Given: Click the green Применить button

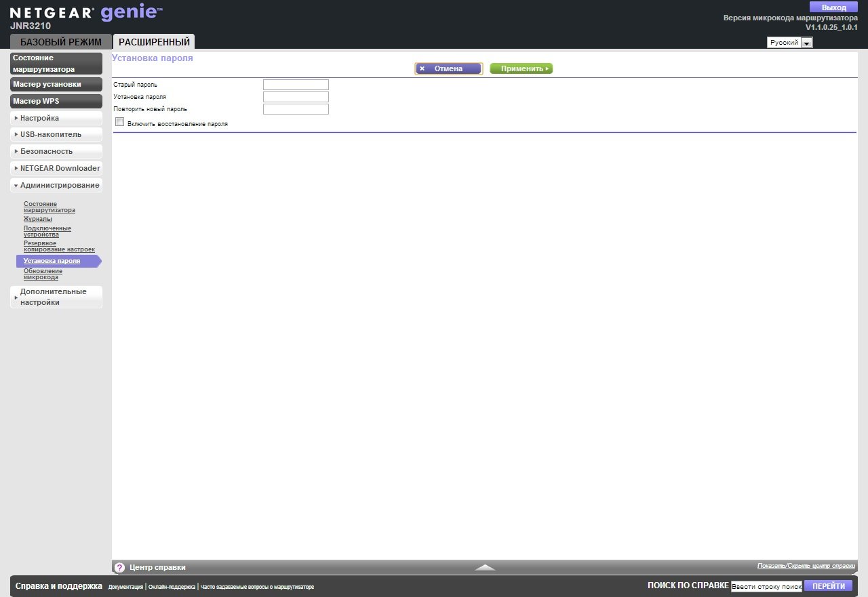Looking at the screenshot, I should [521, 68].
